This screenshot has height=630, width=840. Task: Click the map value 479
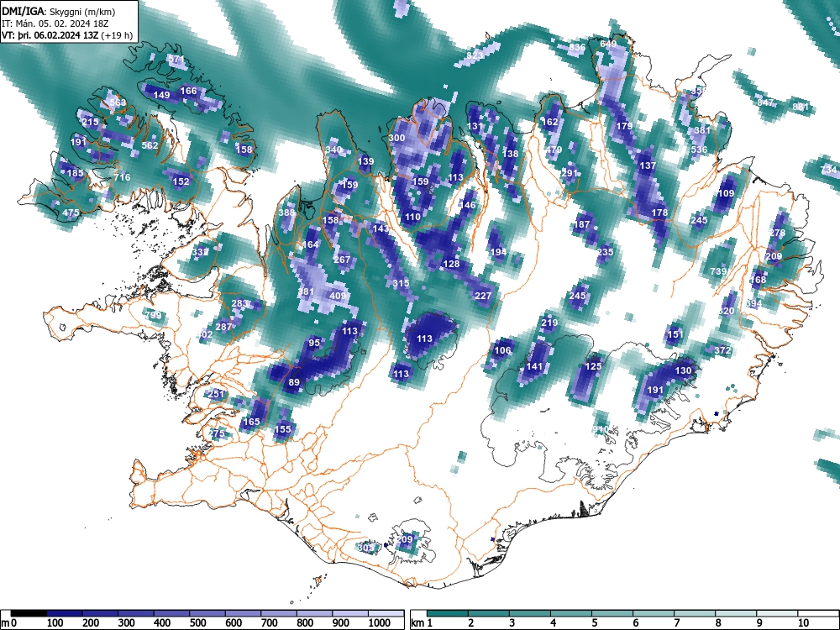coord(554,150)
